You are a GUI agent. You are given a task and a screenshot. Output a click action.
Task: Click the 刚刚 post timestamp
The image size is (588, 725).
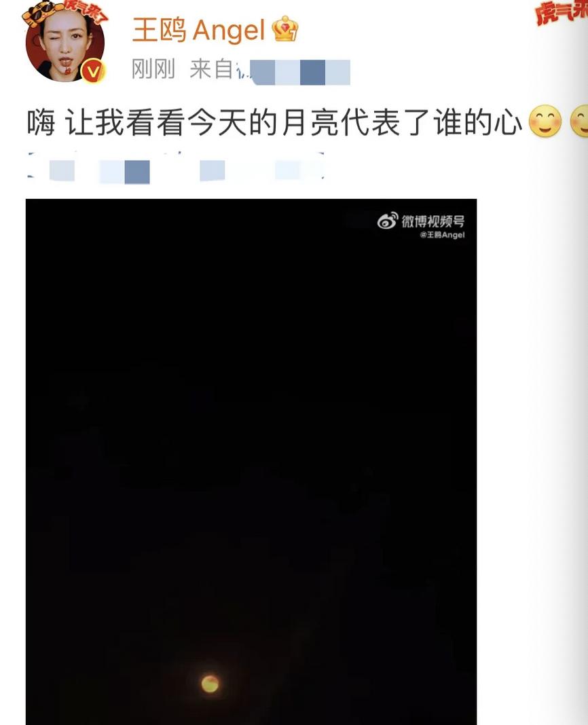pos(153,69)
